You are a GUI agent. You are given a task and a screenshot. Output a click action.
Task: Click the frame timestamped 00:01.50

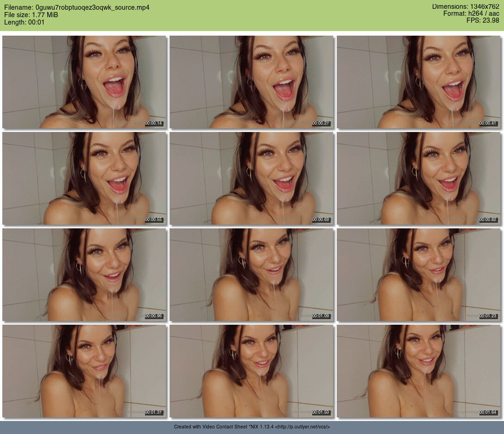[251, 371]
